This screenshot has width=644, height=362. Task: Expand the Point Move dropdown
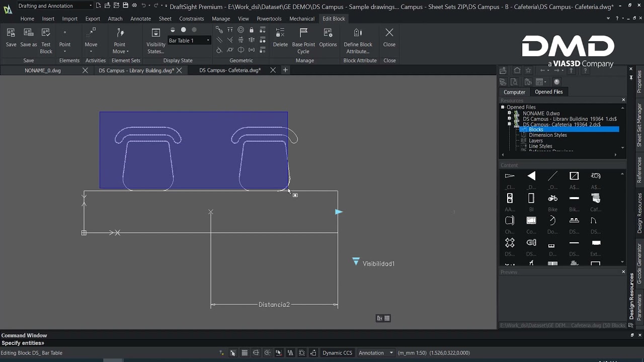[127, 51]
